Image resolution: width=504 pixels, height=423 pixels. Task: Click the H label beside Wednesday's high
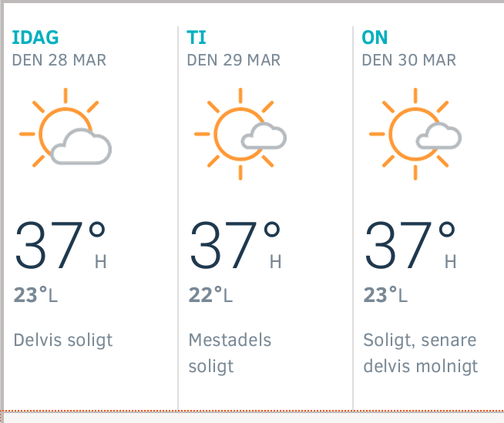pyautogui.click(x=450, y=263)
